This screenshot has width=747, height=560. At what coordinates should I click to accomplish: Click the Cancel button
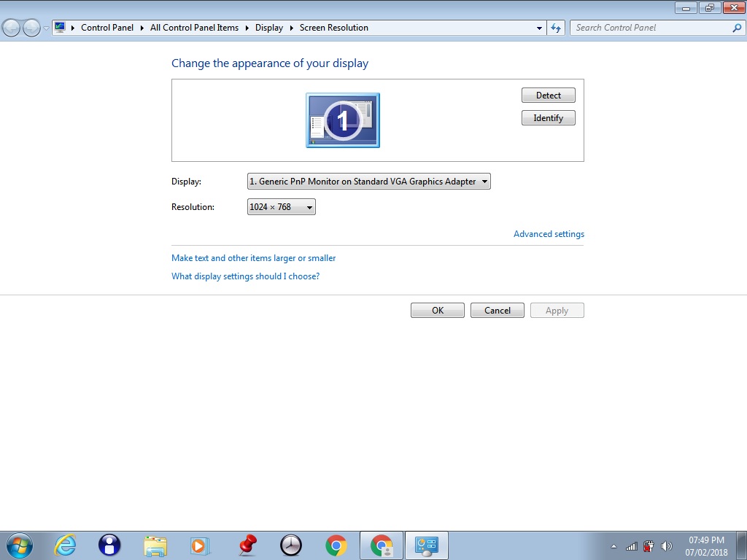[498, 311]
